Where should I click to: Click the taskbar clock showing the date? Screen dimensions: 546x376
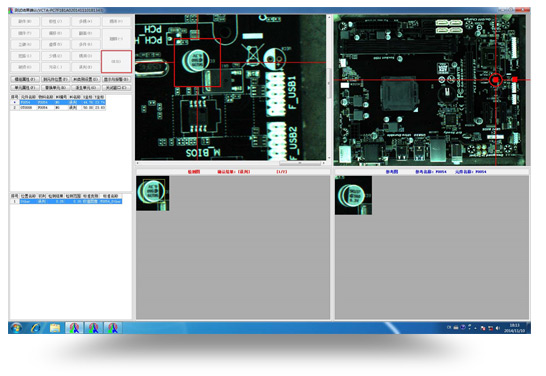click(x=514, y=328)
